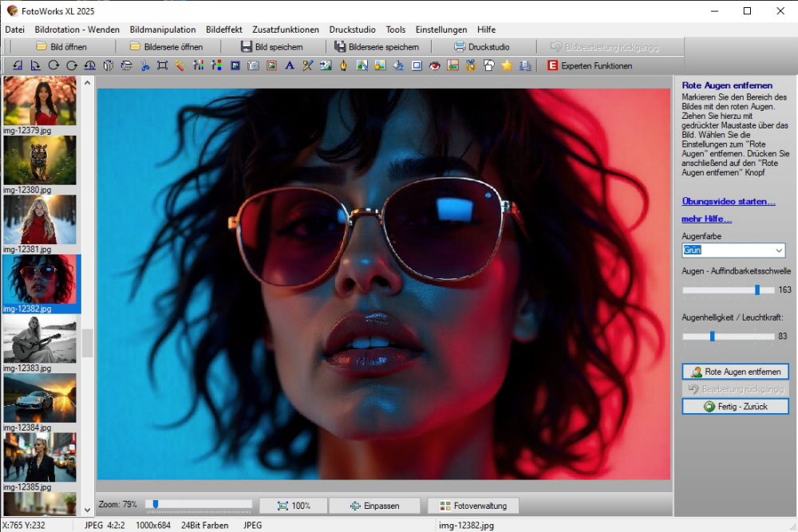Click the Einpassen fit button
This screenshot has height=532, width=798.
[x=375, y=506]
